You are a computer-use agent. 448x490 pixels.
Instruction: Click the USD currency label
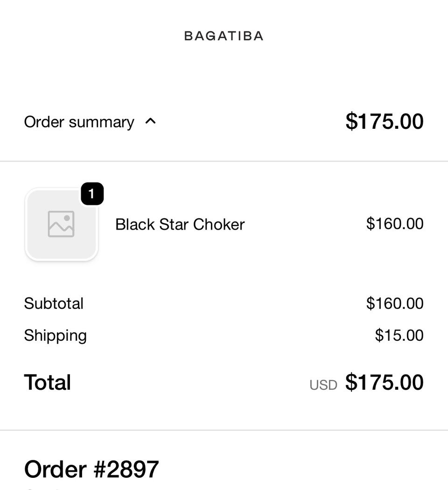[x=323, y=385]
